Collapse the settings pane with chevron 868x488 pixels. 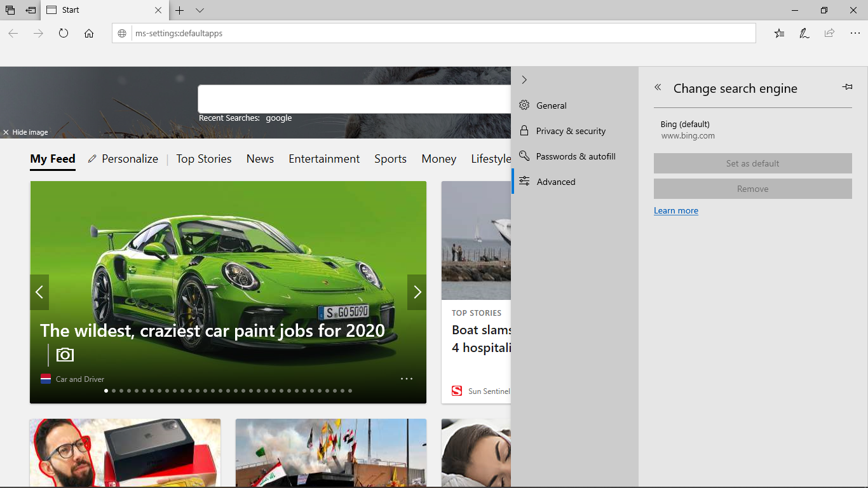pos(524,80)
